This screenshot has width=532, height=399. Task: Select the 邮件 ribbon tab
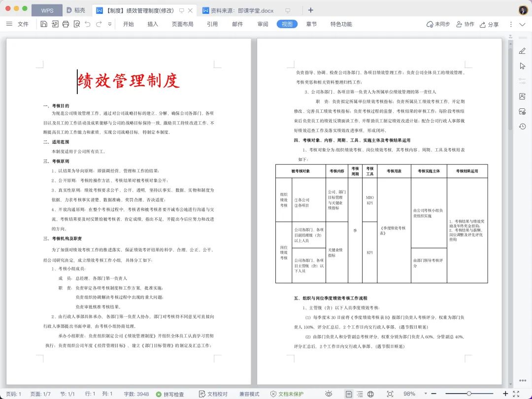237,24
